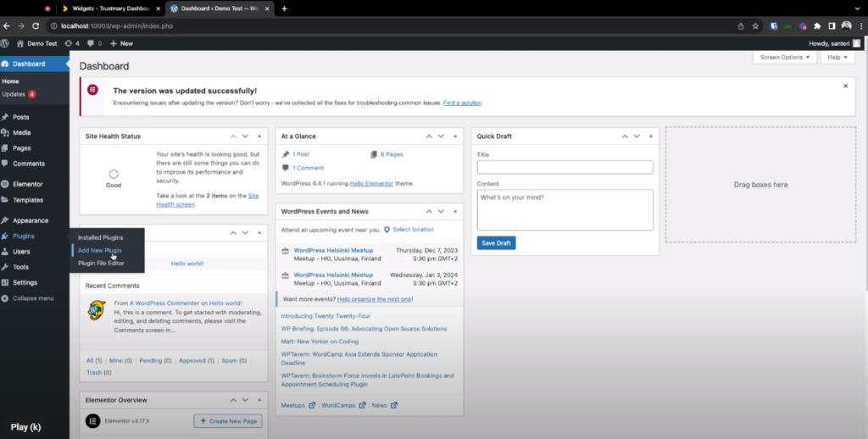Viewport: 868px width, 439px height.
Task: Open the 1 Post link
Action: coord(301,154)
